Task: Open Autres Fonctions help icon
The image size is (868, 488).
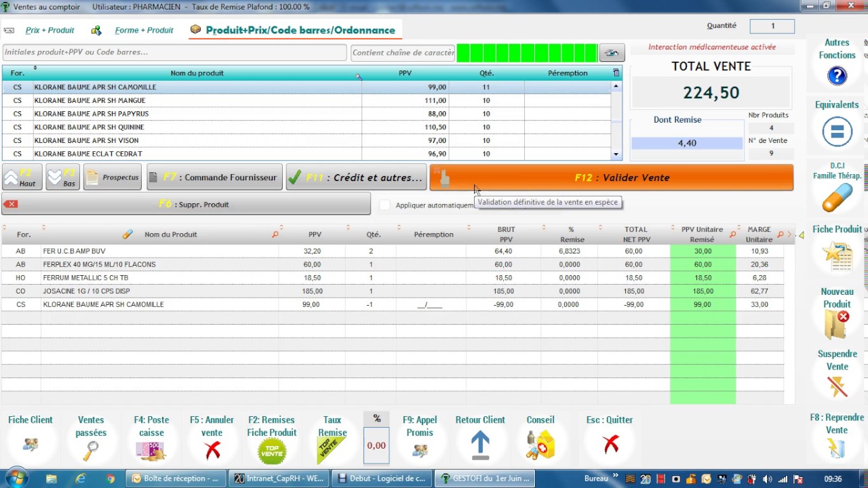Action: pyautogui.click(x=837, y=76)
